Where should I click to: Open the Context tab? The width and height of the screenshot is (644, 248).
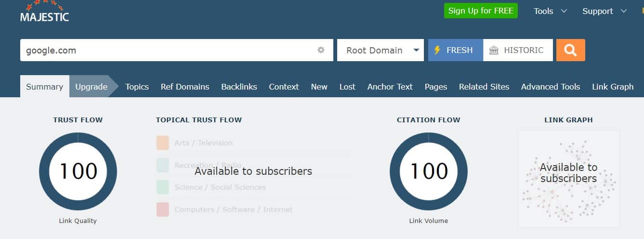click(x=284, y=87)
